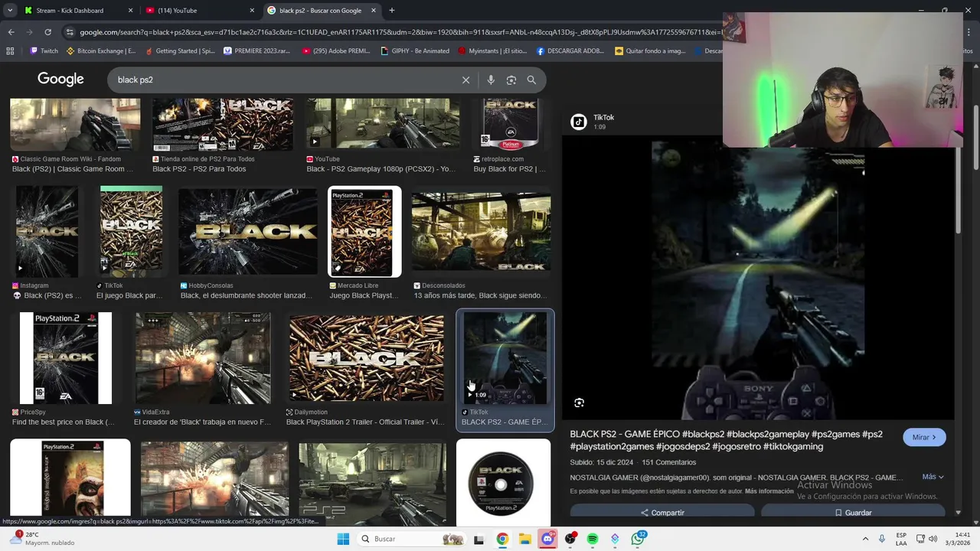The height and width of the screenshot is (551, 980).
Task: View site information icon in address bar
Action: pyautogui.click(x=70, y=32)
